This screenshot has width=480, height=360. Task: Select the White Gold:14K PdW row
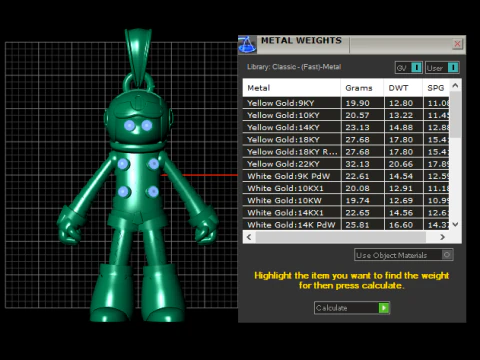pyautogui.click(x=346, y=225)
